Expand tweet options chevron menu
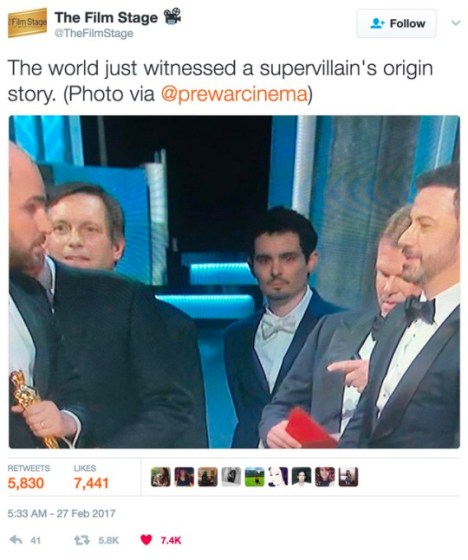This screenshot has height=560, width=468. (x=455, y=23)
